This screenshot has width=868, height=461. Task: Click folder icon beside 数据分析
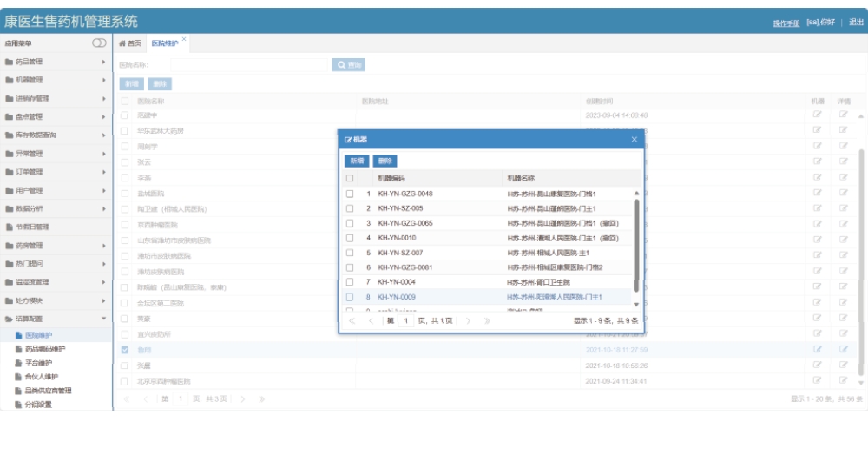coord(9,208)
